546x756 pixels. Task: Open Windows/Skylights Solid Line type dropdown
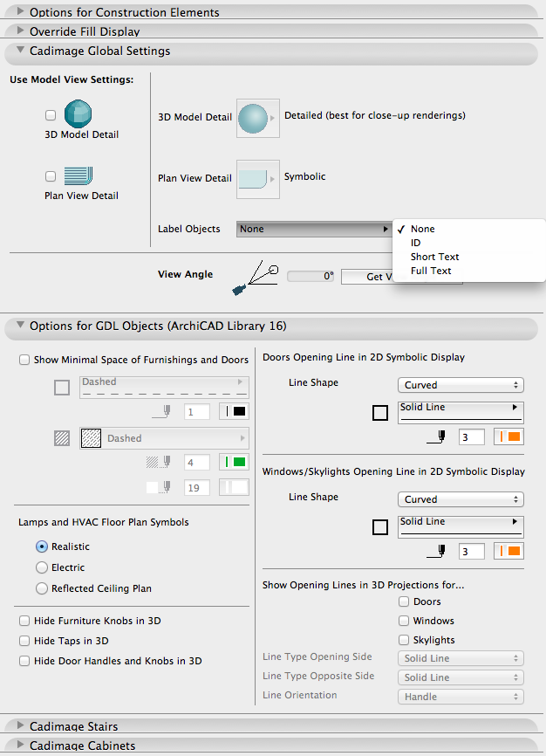click(461, 527)
